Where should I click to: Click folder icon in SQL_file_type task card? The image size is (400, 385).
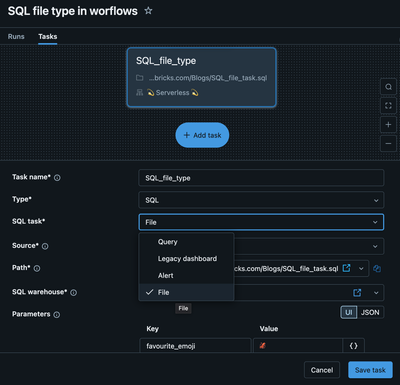tap(140, 78)
